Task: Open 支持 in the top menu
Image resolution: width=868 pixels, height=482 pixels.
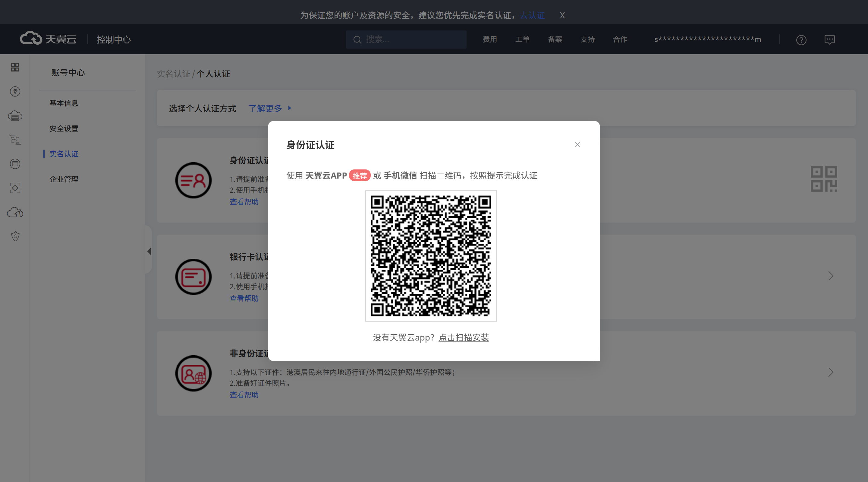Action: [x=587, y=40]
